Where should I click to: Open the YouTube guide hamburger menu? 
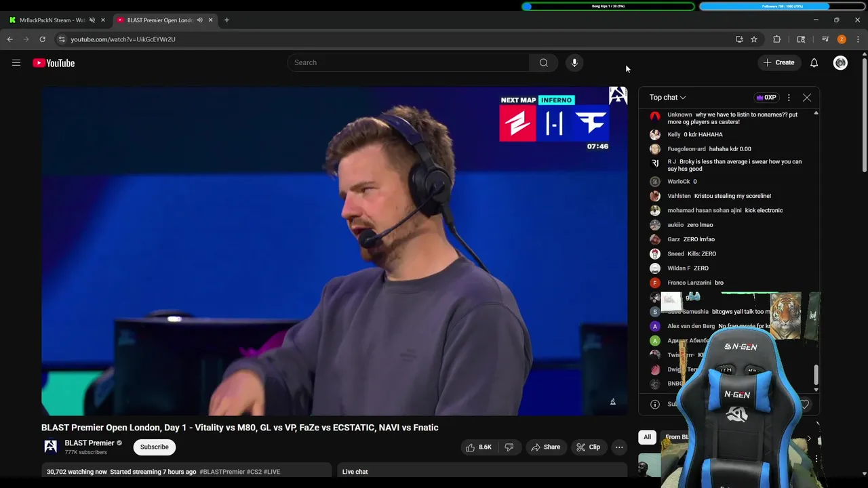pos(16,63)
